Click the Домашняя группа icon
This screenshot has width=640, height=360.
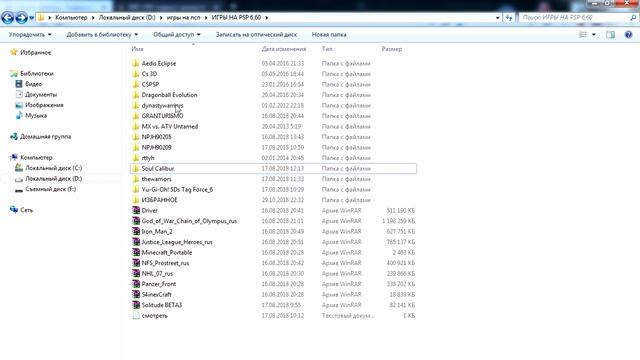point(13,137)
